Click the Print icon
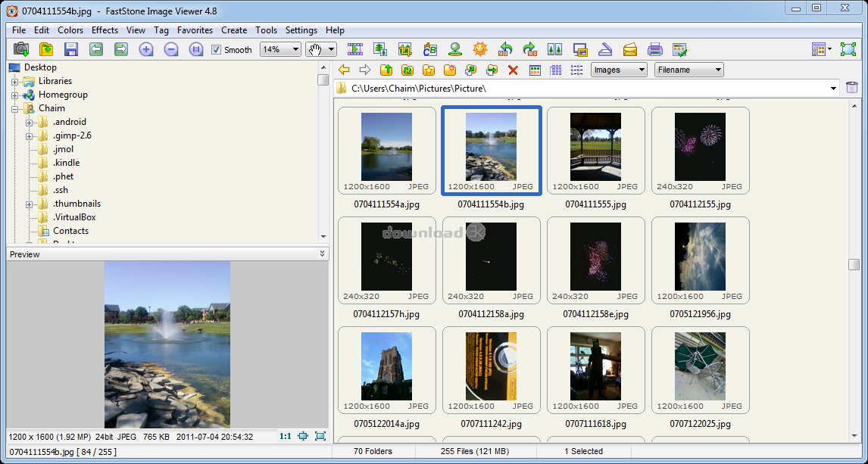 click(655, 49)
